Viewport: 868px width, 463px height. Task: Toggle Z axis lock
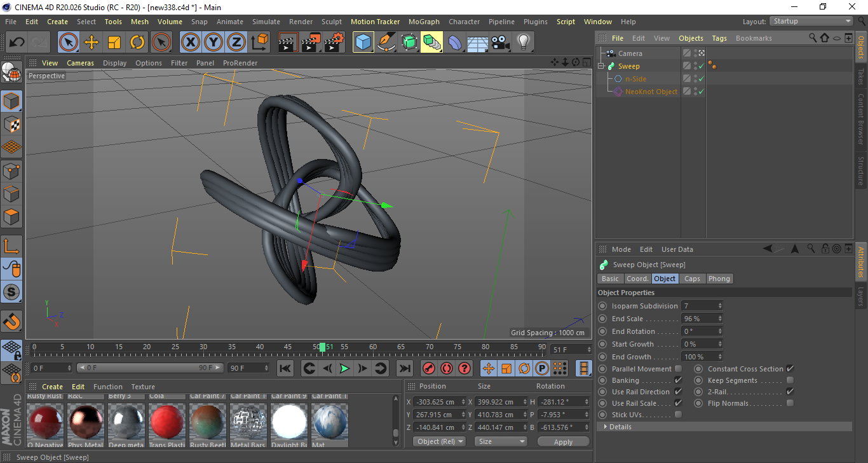pos(236,43)
